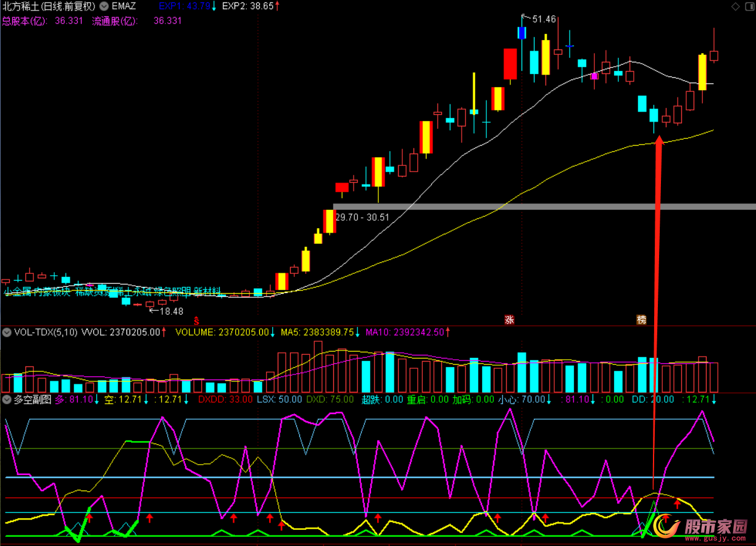The height and width of the screenshot is (546, 756).
Task: Expand the VOL-TDX indicator dropdown
Action: pyautogui.click(x=7, y=333)
